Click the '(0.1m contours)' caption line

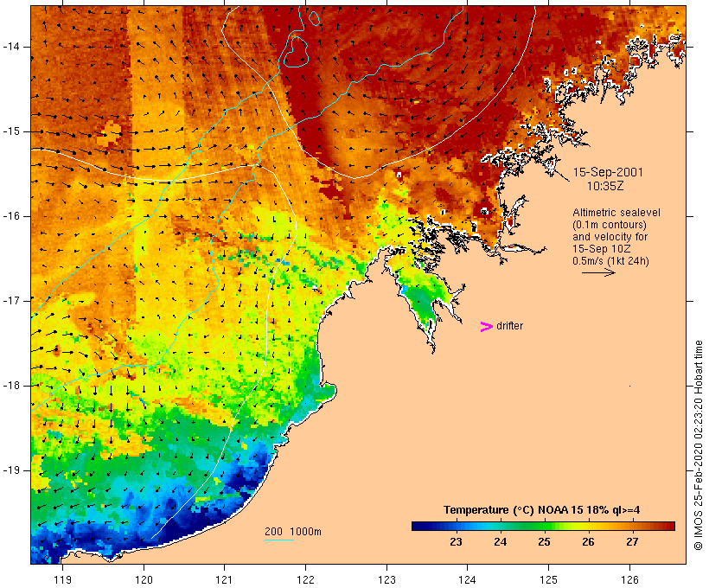[610, 225]
